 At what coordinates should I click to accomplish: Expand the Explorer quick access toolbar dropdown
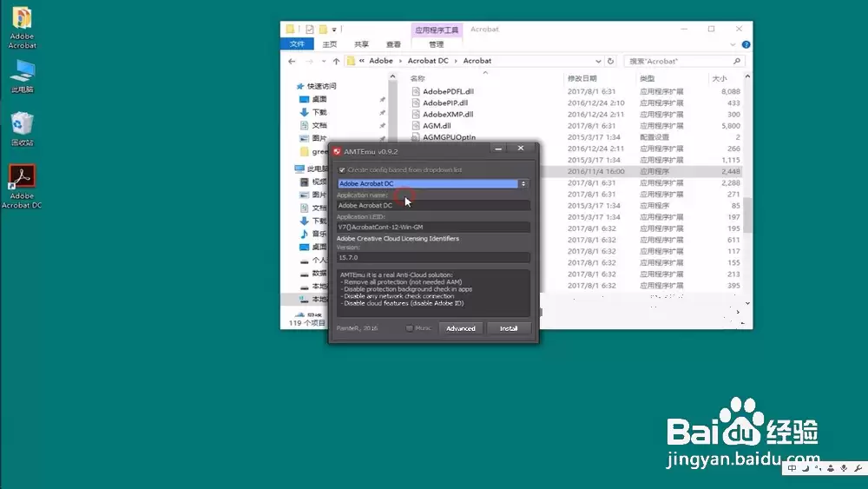coord(334,30)
